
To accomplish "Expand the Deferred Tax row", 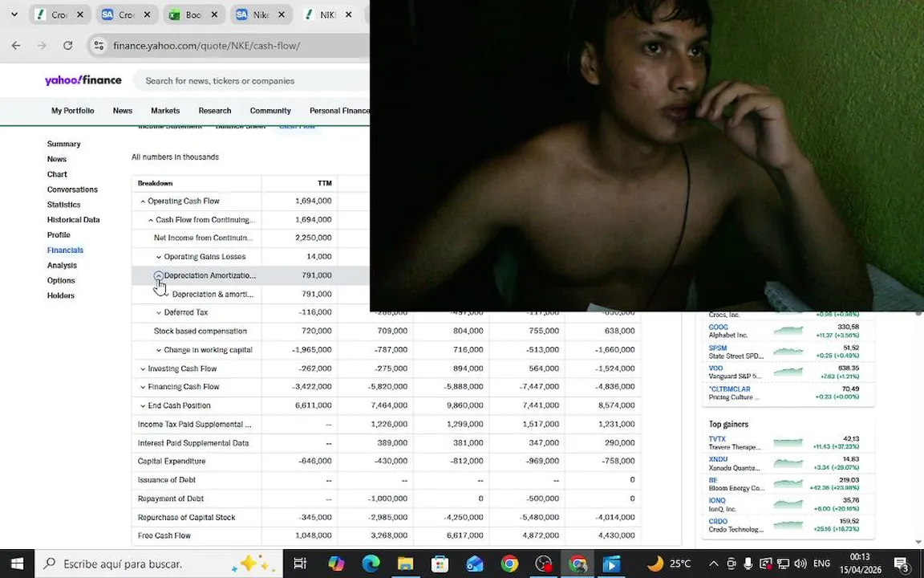I will [159, 312].
